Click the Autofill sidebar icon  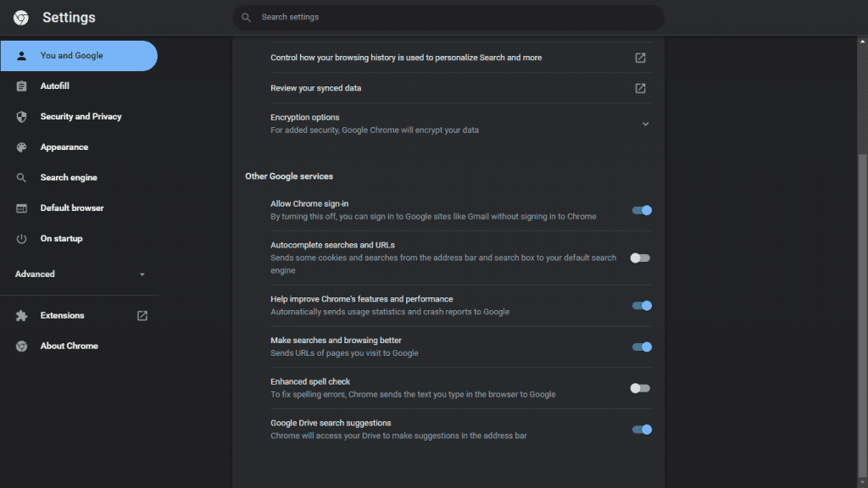click(21, 86)
